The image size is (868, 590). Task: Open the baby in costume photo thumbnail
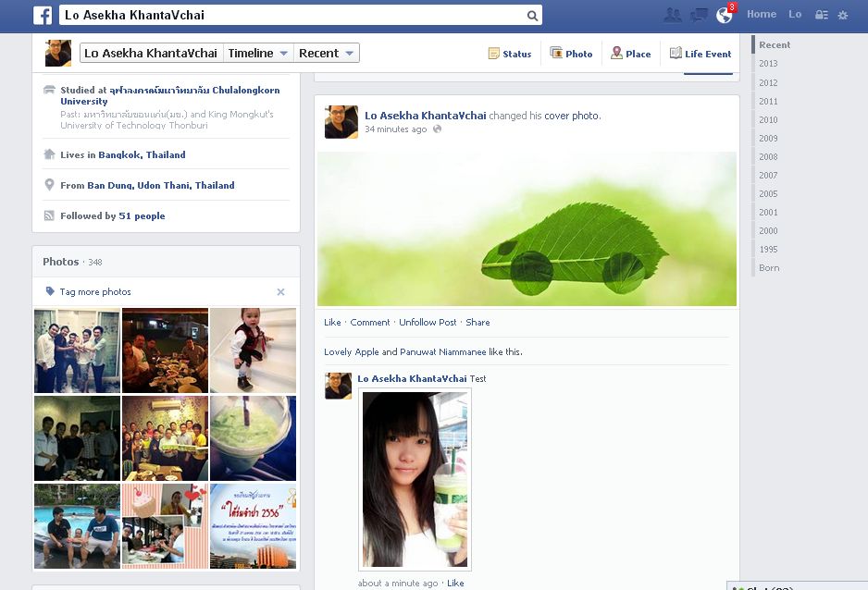[x=253, y=350]
